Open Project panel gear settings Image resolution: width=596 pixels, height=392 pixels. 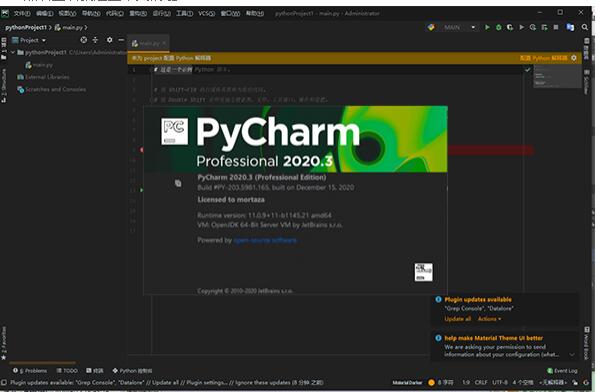109,40
